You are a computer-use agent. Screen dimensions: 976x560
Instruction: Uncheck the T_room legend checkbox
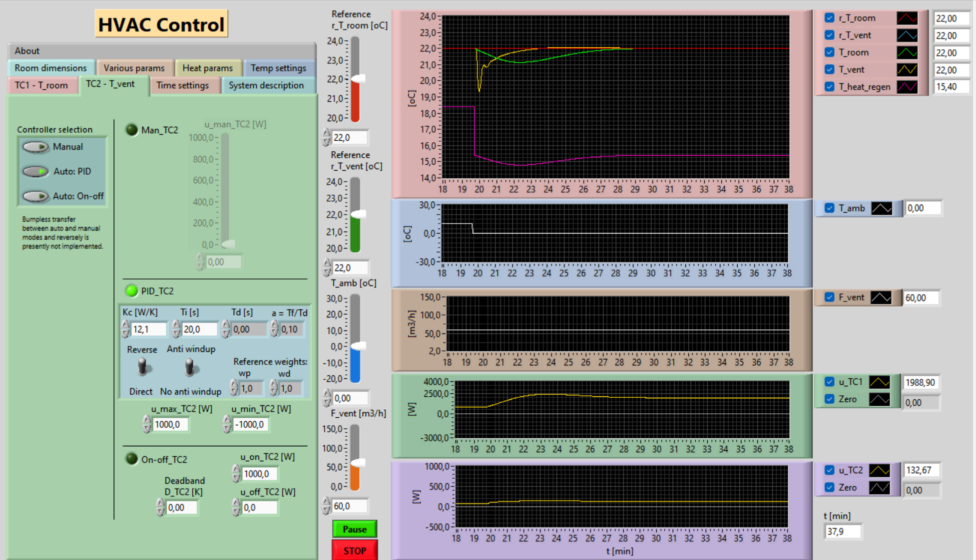click(x=830, y=52)
